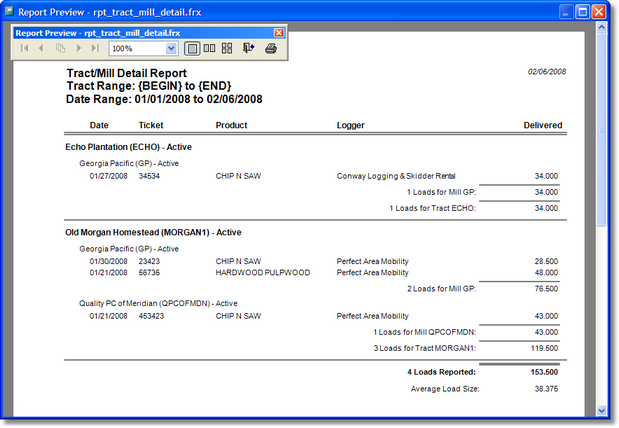Viewport: 619px width, 428px height.
Task: Click total value 119.500
Action: [544, 348]
